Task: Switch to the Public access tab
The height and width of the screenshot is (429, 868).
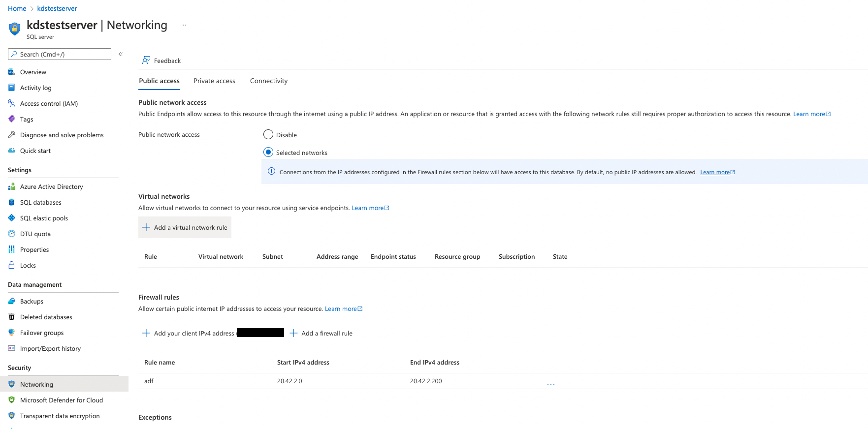Action: [x=159, y=81]
